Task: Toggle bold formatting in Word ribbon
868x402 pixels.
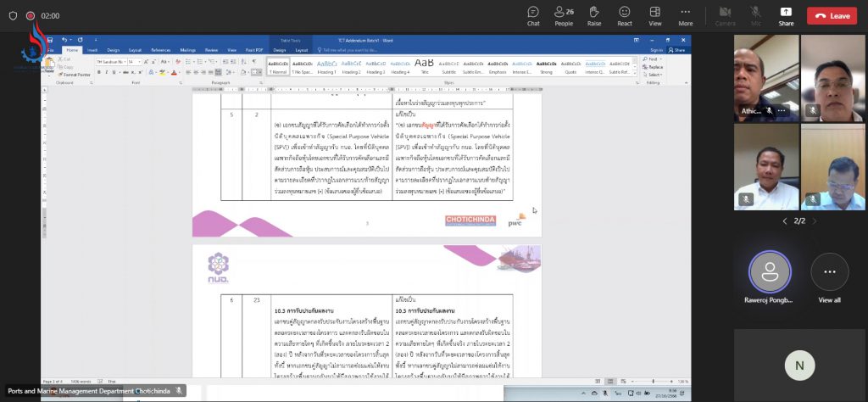Action: click(x=98, y=72)
